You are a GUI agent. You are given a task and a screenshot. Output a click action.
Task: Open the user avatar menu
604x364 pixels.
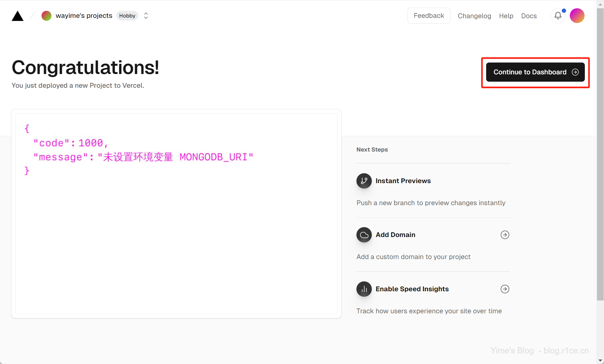577,16
